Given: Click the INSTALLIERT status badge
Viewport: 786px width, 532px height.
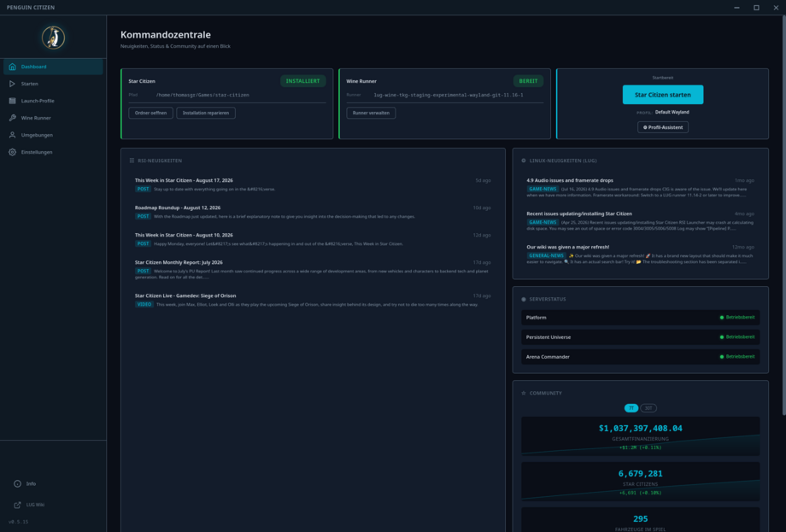Looking at the screenshot, I should (302, 80).
